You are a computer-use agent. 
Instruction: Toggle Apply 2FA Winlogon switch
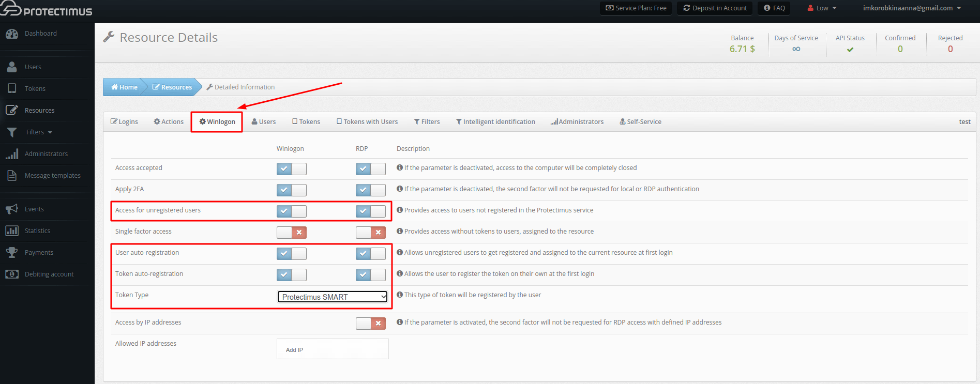[292, 190]
